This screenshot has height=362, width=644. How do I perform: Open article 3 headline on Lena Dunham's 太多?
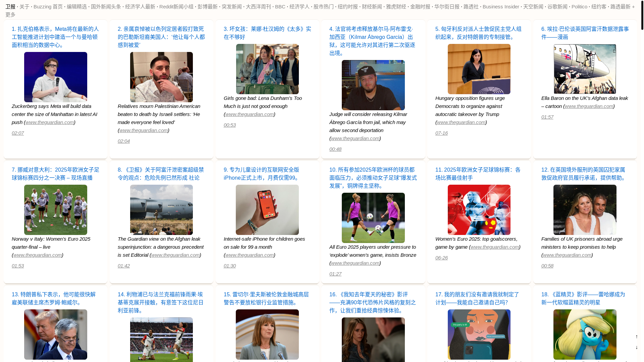coord(267,33)
